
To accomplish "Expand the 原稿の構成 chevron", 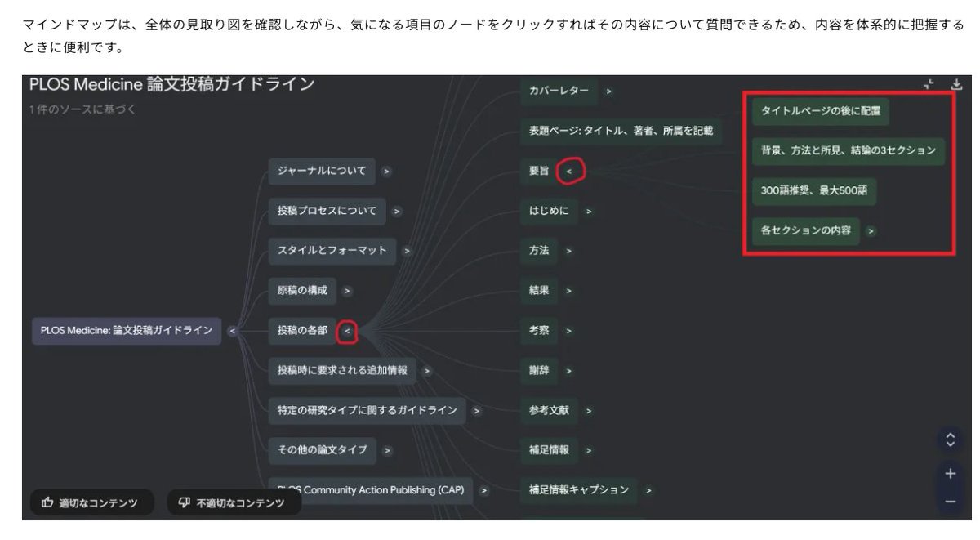I will 347,291.
